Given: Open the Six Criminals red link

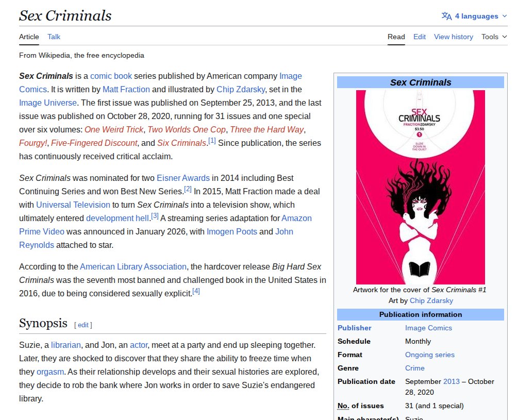Looking at the screenshot, I should tap(181, 143).
